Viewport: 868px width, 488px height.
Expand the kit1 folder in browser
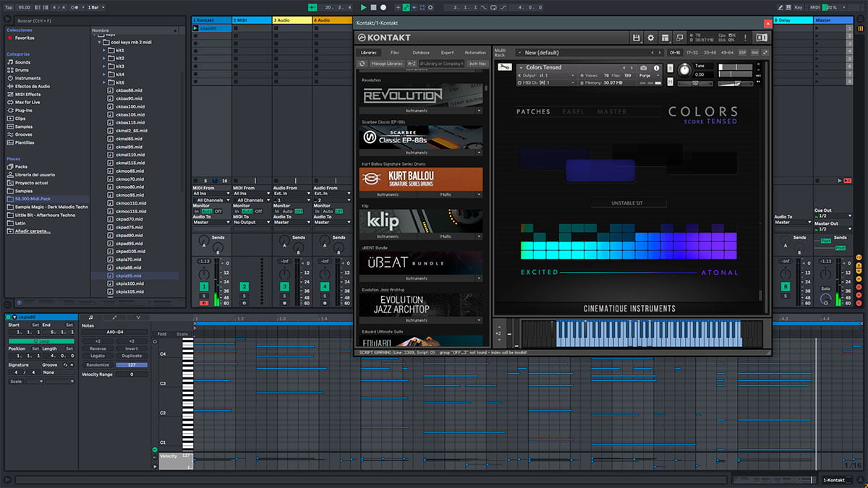[104, 50]
